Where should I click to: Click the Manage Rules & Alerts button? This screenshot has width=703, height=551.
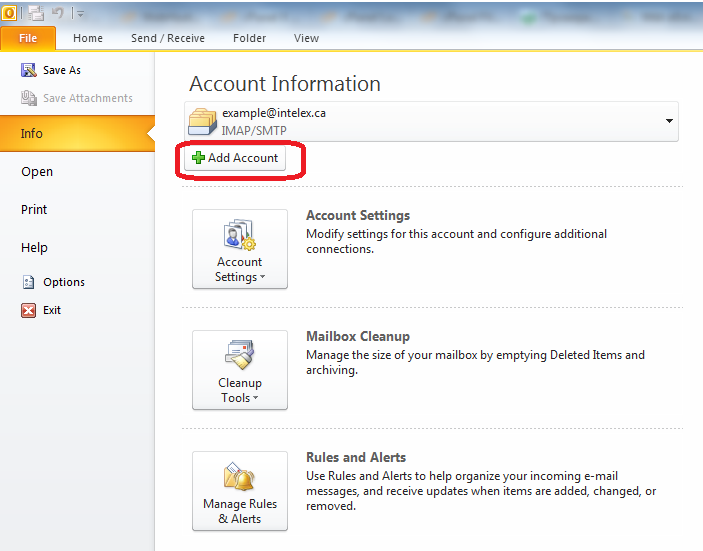tap(240, 491)
